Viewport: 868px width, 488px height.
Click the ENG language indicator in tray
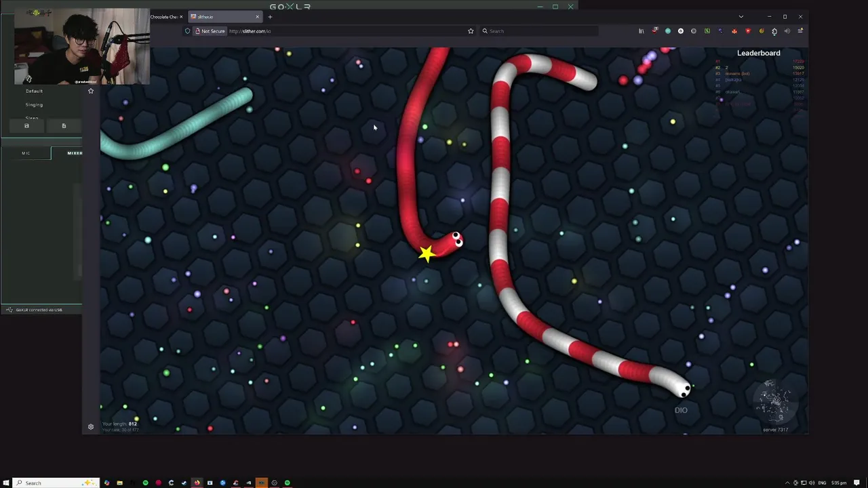pos(822,483)
